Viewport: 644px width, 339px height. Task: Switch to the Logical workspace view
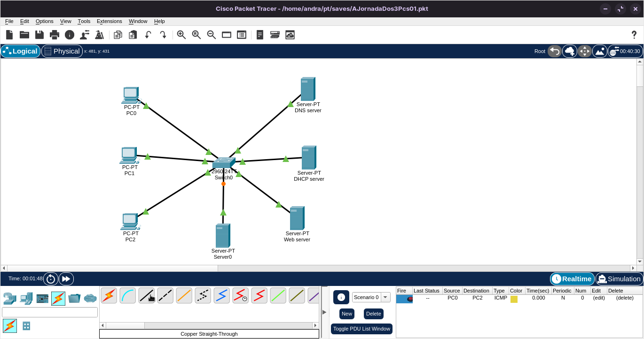pos(20,51)
